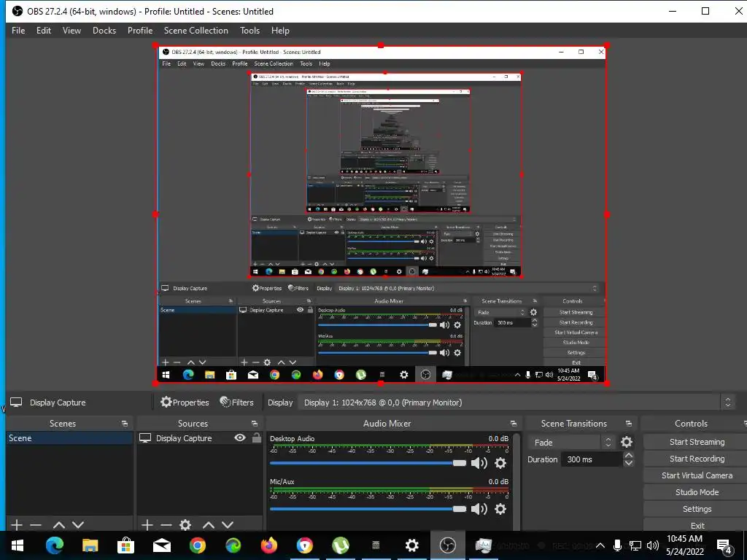747x560 pixels.
Task: Move source down with arrow icon
Action: tap(228, 525)
